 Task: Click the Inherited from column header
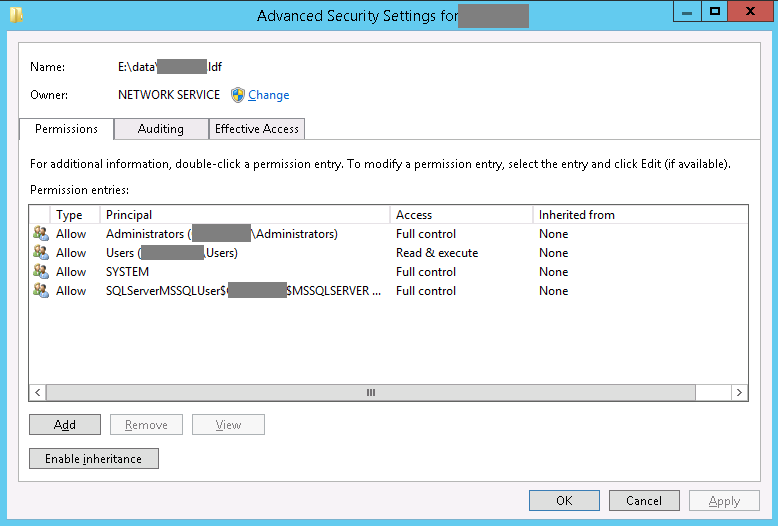(638, 215)
